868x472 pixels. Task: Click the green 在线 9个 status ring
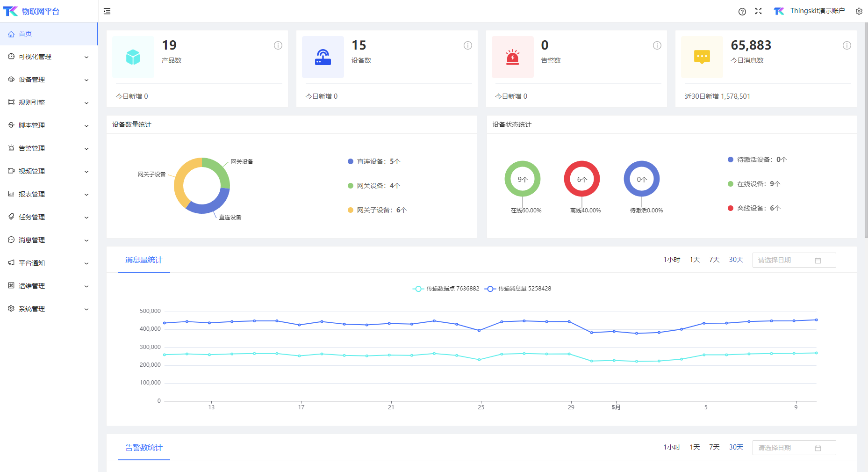tap(523, 179)
